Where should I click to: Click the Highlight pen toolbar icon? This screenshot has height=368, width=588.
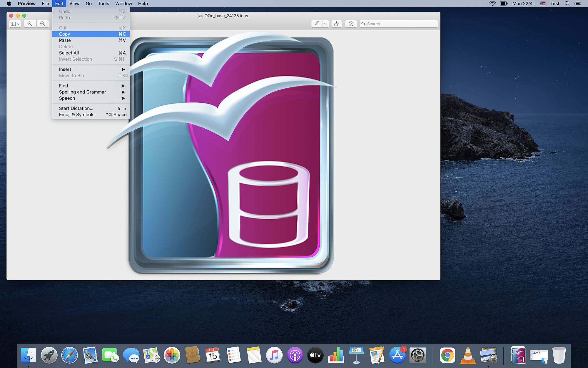pyautogui.click(x=317, y=24)
